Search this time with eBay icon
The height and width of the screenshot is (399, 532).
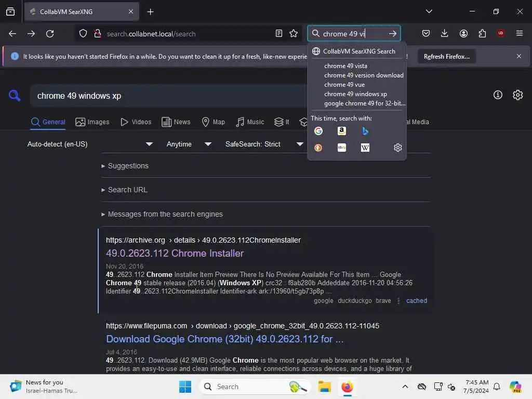[x=342, y=148]
